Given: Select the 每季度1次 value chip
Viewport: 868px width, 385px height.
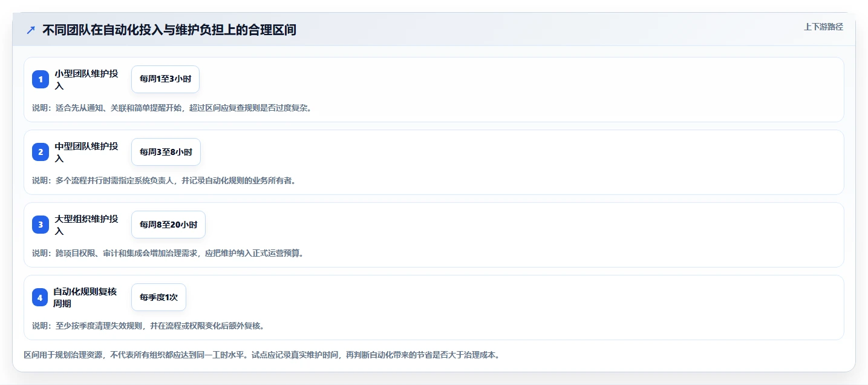Looking at the screenshot, I should 158,297.
